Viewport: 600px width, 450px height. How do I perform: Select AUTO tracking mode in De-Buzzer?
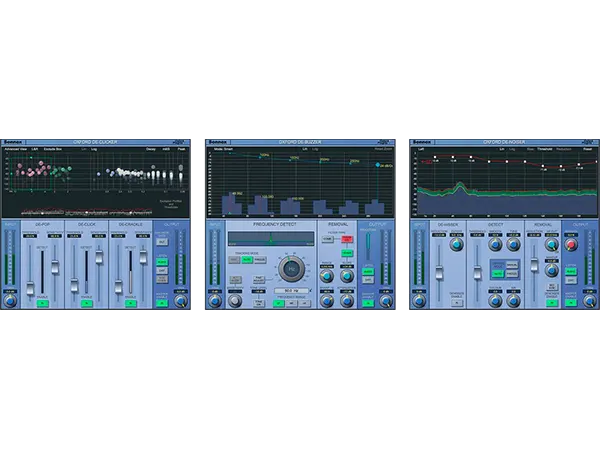point(247,260)
